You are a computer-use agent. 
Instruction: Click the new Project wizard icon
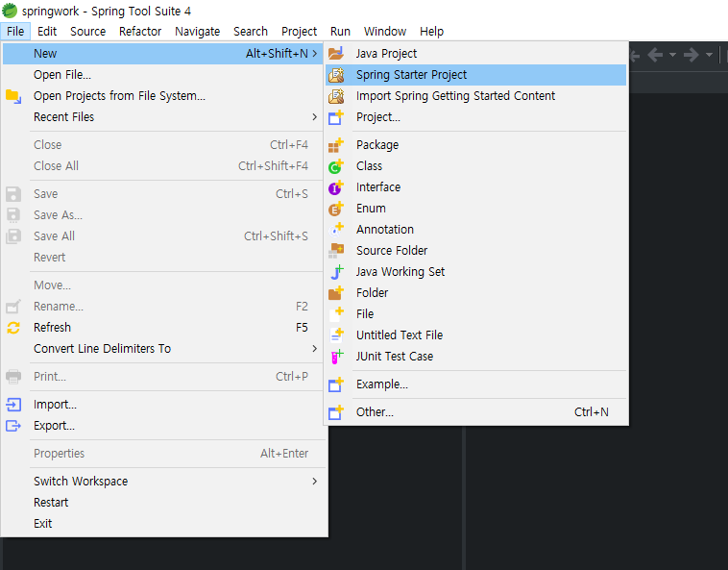tap(336, 117)
